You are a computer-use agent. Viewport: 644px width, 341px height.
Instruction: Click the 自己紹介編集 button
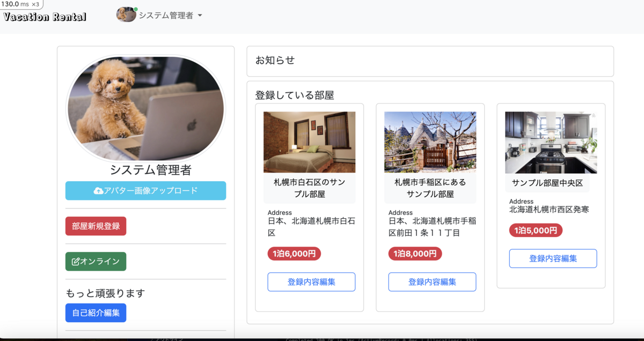96,313
